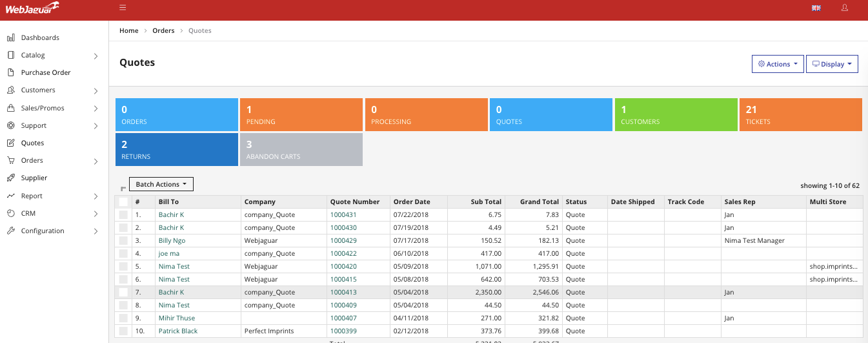Open the user profile icon
The width and height of the screenshot is (868, 343).
tap(845, 8)
